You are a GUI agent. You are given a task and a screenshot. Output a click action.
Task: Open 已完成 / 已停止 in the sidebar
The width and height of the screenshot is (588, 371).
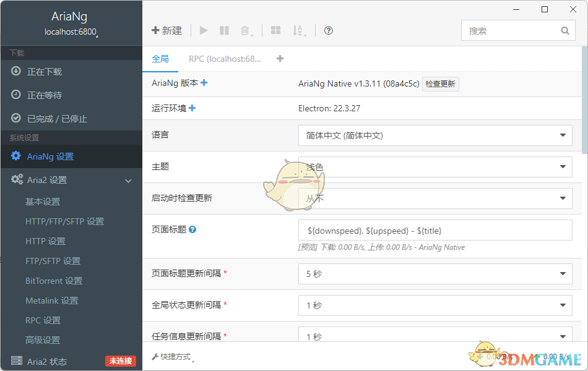[71, 119]
